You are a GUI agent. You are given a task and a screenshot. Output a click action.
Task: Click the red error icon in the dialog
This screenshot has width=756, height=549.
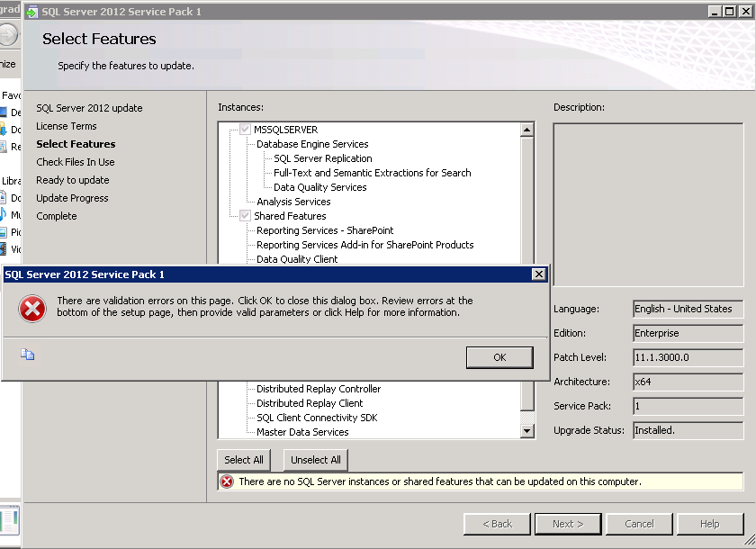(32, 309)
